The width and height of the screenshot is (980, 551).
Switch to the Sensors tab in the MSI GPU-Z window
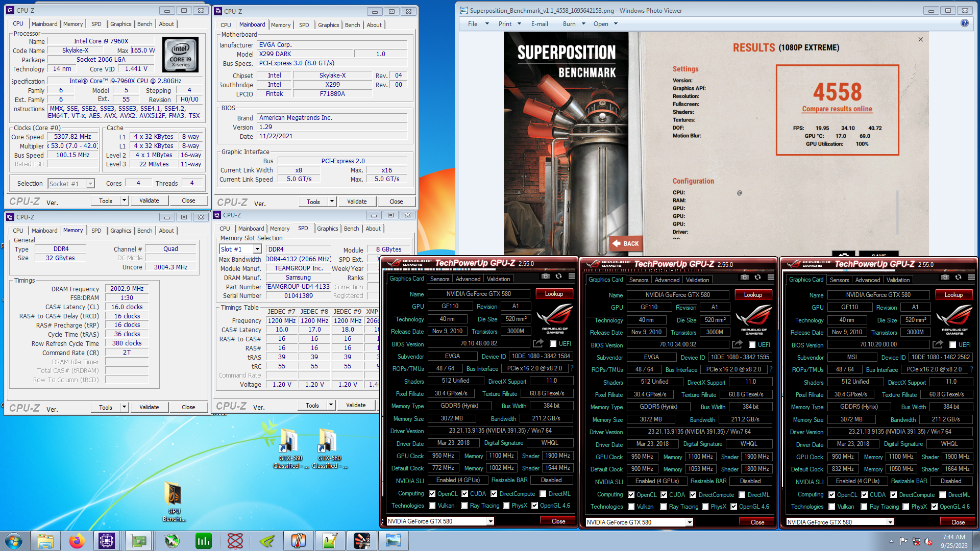(x=839, y=280)
